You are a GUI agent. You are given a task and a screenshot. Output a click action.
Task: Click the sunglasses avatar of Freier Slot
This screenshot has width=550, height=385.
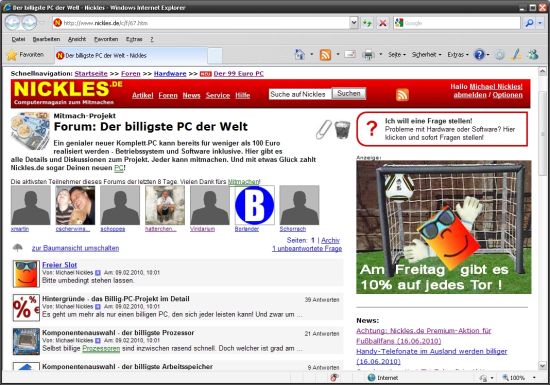point(26,274)
